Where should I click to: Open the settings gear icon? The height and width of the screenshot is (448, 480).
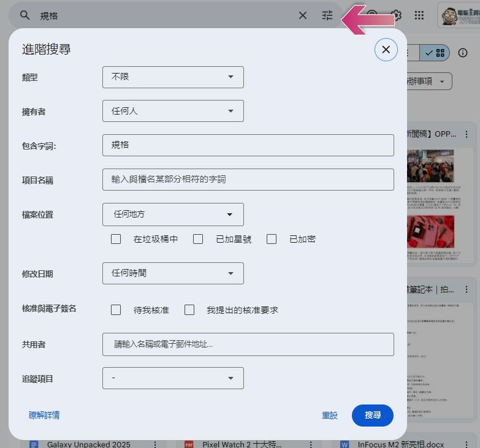[x=397, y=15]
